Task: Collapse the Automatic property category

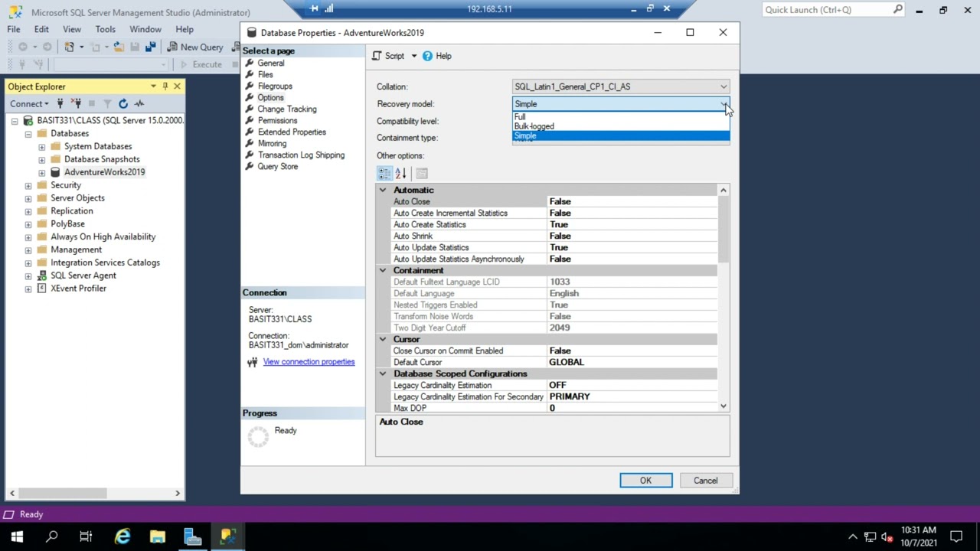Action: 382,190
